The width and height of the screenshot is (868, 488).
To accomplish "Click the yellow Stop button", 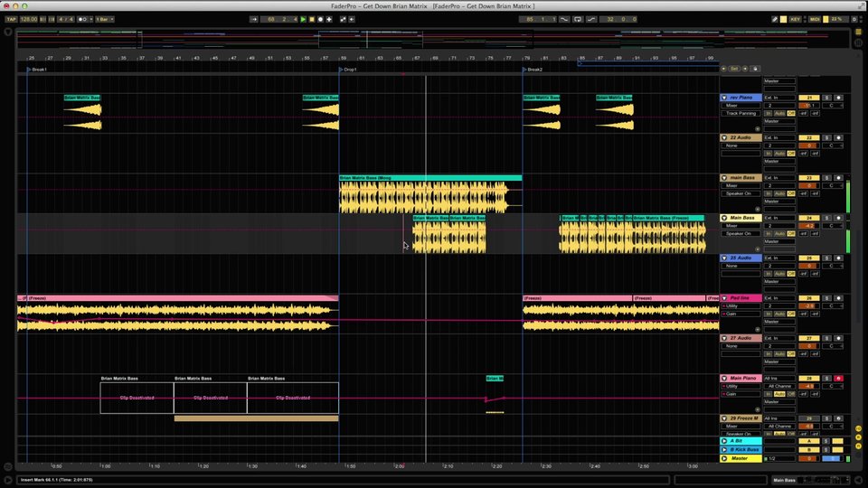I will click(312, 19).
